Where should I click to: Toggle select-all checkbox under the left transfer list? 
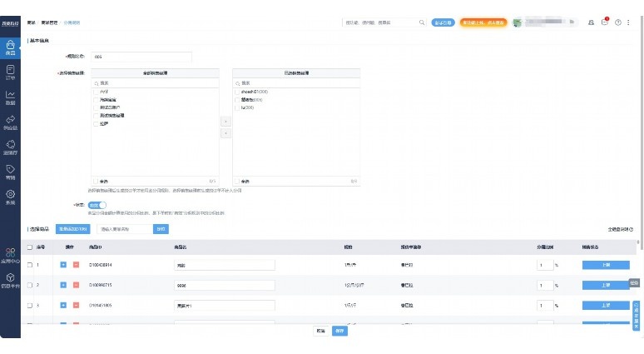[x=96, y=181]
